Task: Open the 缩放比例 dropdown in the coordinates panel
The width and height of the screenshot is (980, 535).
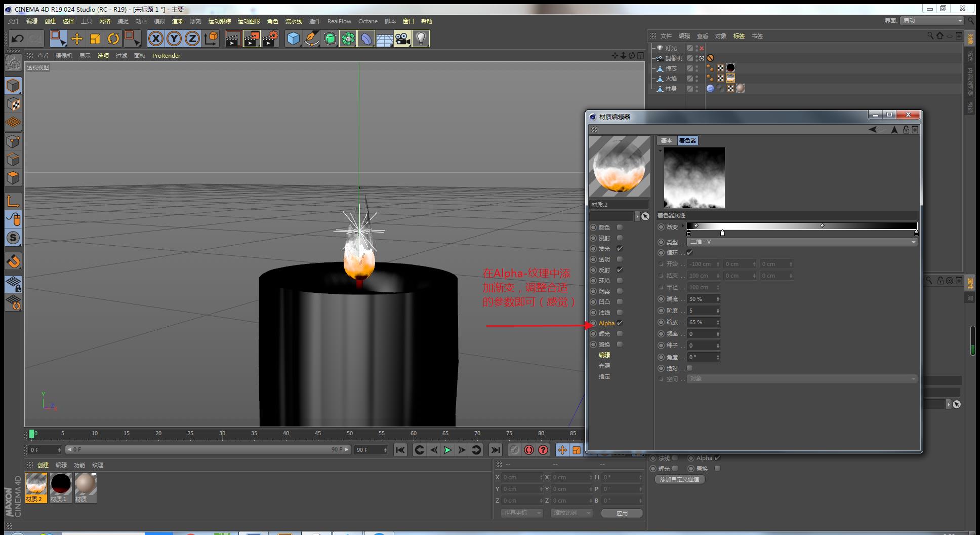Action: coord(571,513)
